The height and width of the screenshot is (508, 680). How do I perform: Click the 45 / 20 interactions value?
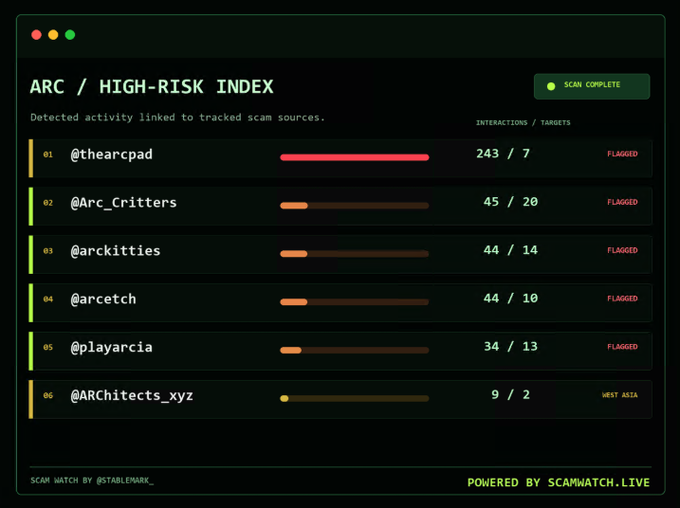pos(511,202)
